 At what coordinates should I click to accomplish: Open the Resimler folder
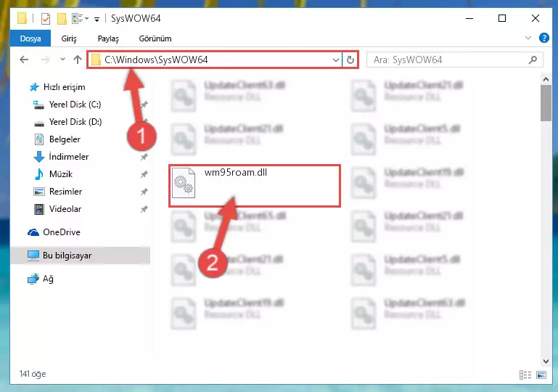point(65,192)
